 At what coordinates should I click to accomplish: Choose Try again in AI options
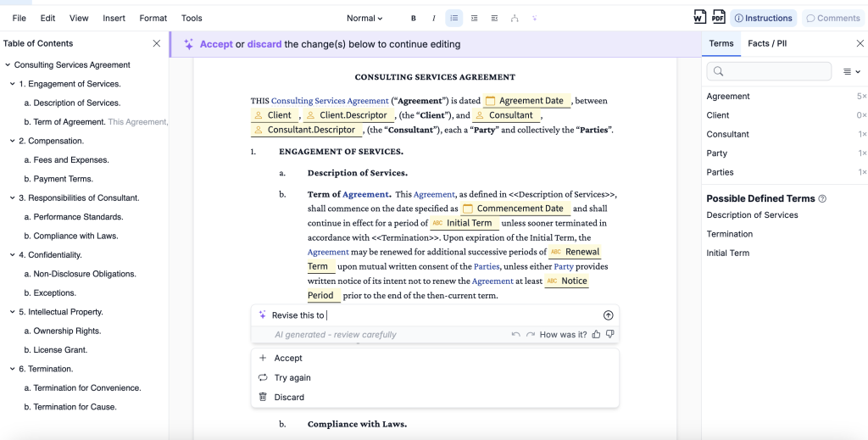tap(292, 378)
